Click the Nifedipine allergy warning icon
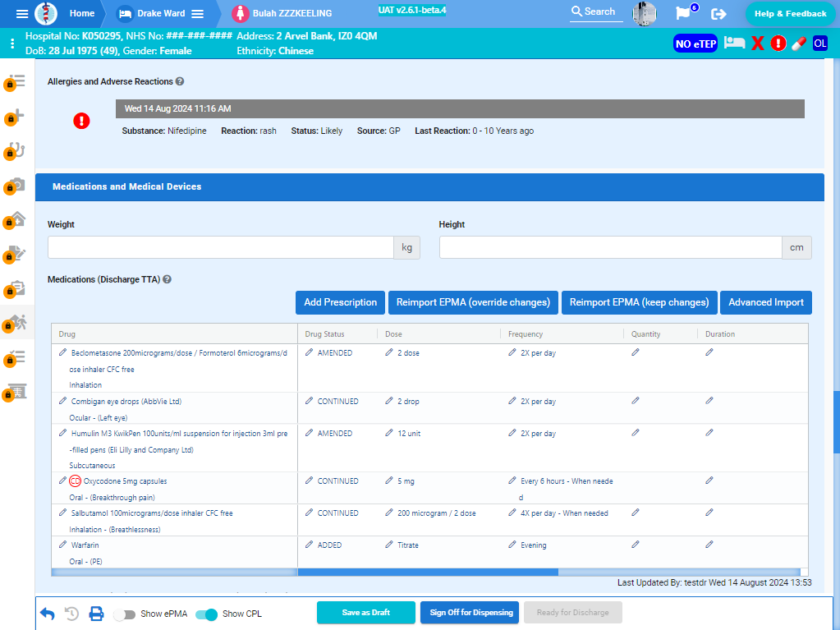The width and height of the screenshot is (840, 630). (81, 121)
